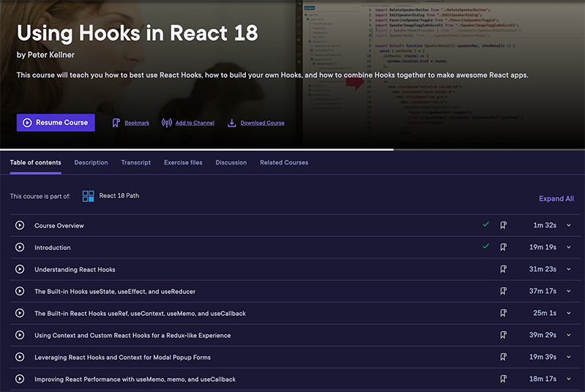
Task: Expand the Modal Popup Forms row chevron
Action: pyautogui.click(x=569, y=358)
